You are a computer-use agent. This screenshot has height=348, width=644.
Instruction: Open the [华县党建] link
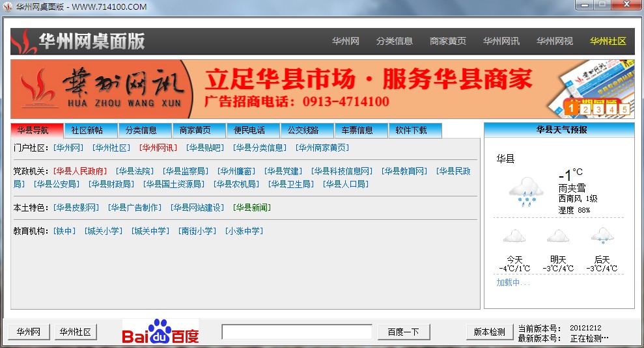pyautogui.click(x=283, y=171)
